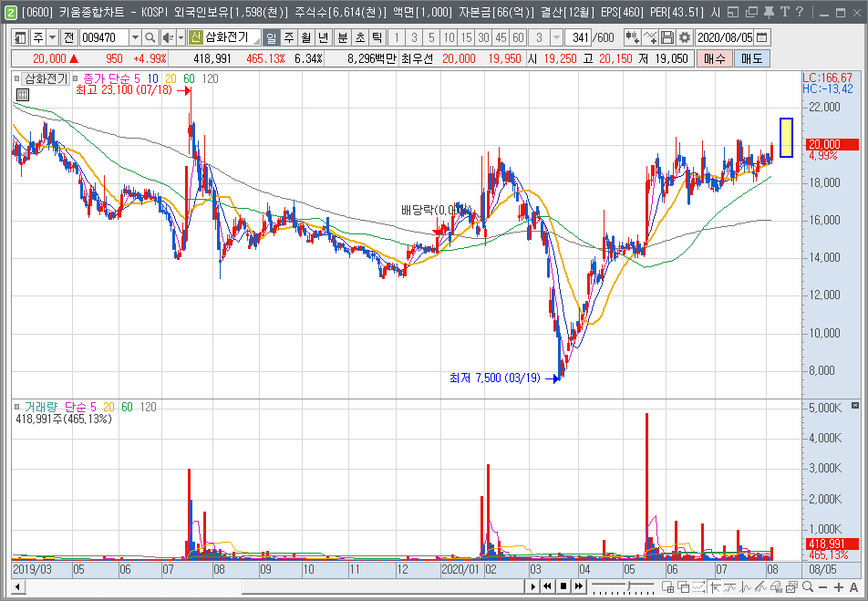Click the add candle chart icon

(x=632, y=37)
